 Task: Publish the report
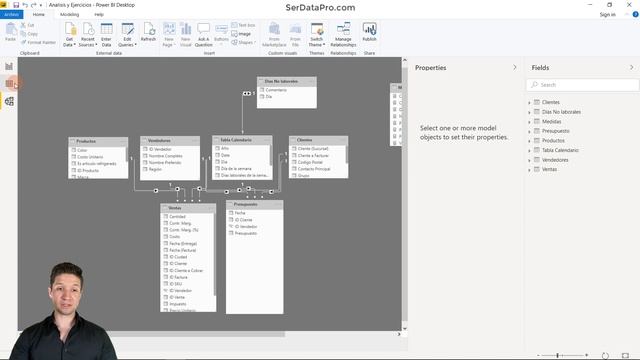point(369,32)
